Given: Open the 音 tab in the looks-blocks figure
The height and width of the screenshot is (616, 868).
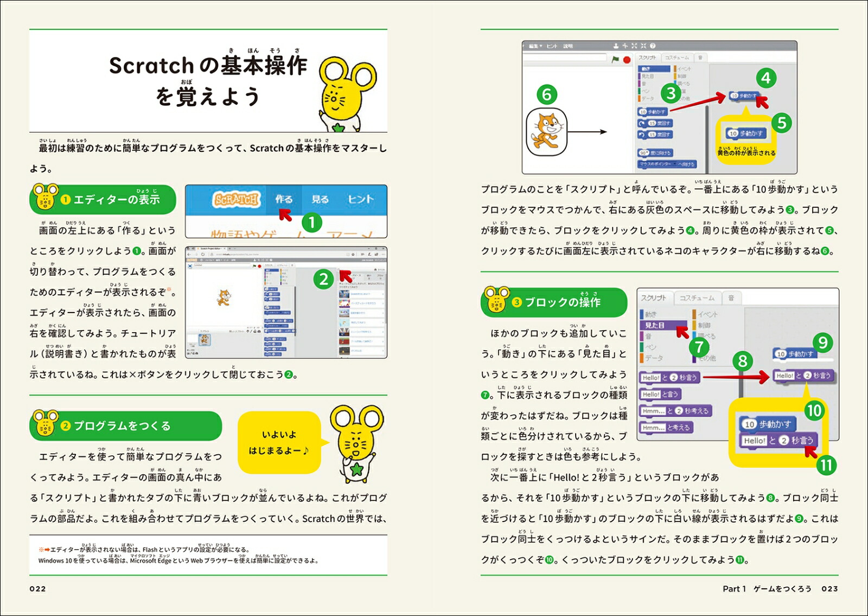Looking at the screenshot, I should point(731,298).
